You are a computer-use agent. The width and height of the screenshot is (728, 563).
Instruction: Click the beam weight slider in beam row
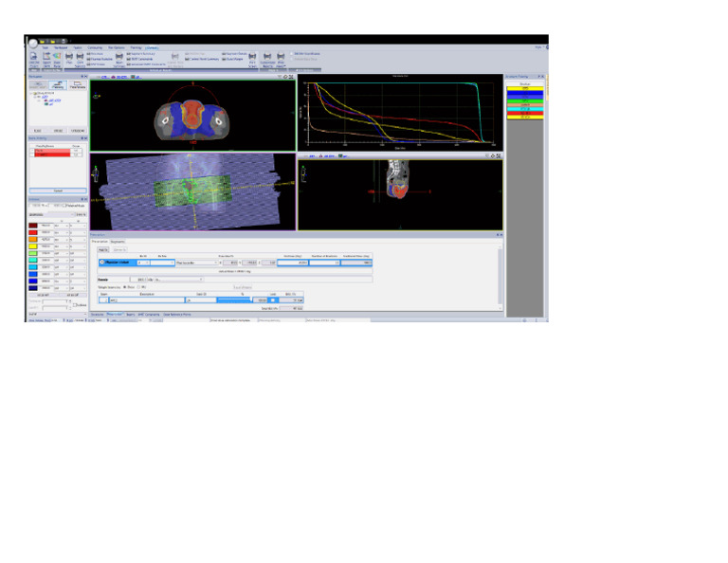tap(234, 300)
